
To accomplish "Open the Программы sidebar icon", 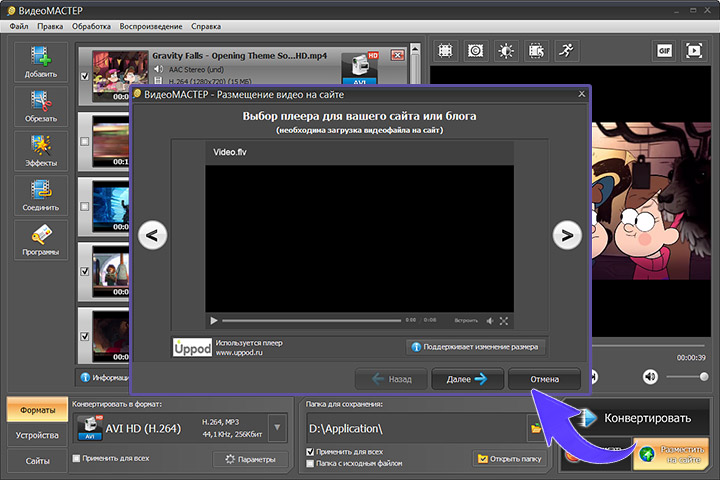I will 41,240.
